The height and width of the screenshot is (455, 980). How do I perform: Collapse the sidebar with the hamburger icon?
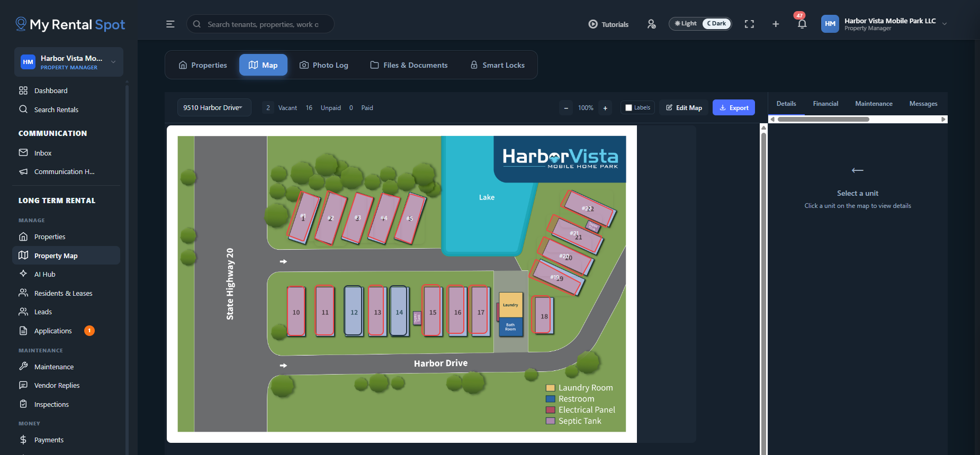[170, 24]
